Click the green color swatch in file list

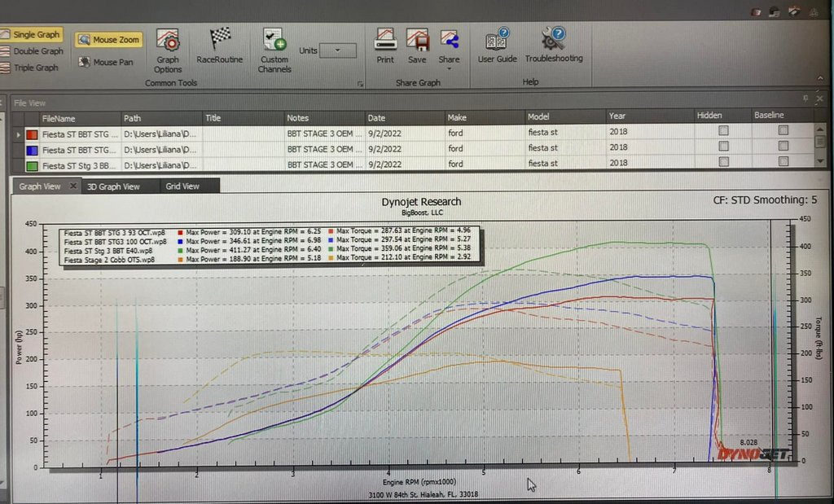pyautogui.click(x=32, y=166)
